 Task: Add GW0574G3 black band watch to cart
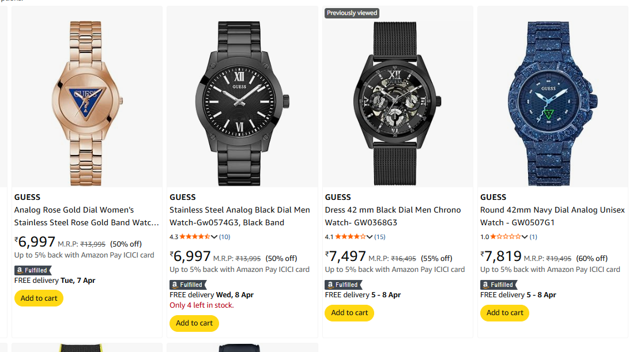click(x=194, y=323)
